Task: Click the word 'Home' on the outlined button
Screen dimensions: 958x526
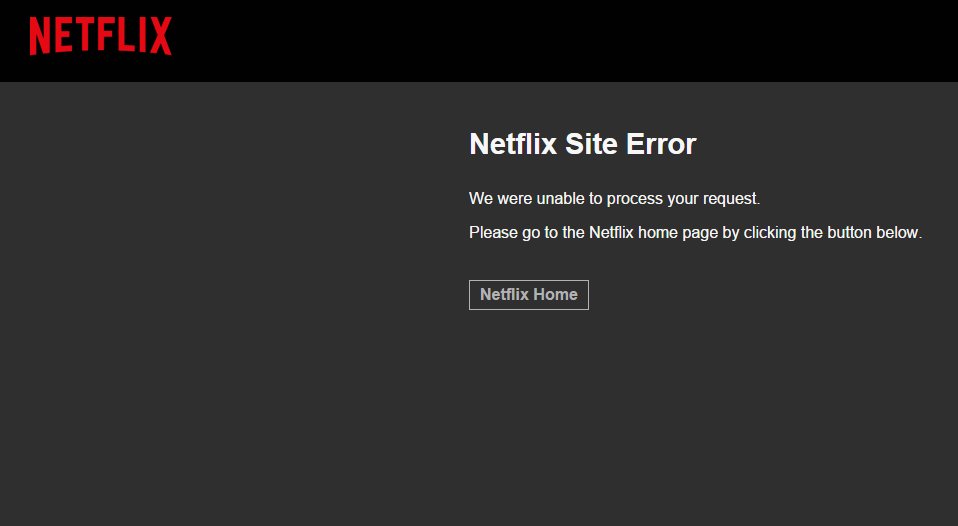Action: (x=555, y=294)
